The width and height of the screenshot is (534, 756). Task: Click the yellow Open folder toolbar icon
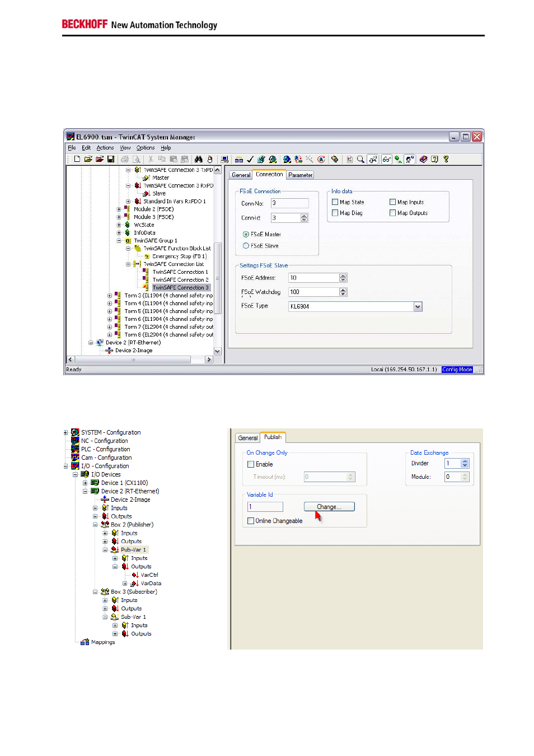(88, 159)
